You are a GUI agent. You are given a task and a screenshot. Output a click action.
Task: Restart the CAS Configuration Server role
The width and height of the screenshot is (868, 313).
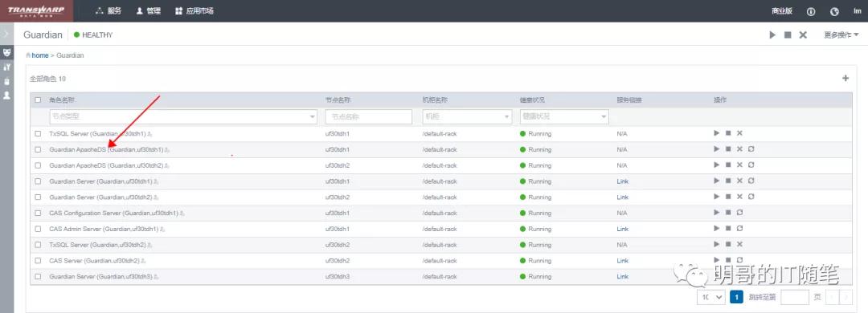pyautogui.click(x=739, y=213)
